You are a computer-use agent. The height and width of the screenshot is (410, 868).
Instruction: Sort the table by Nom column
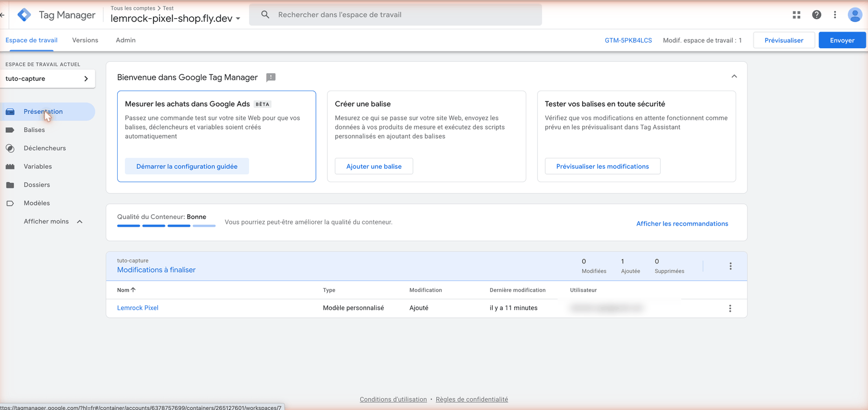tap(126, 290)
